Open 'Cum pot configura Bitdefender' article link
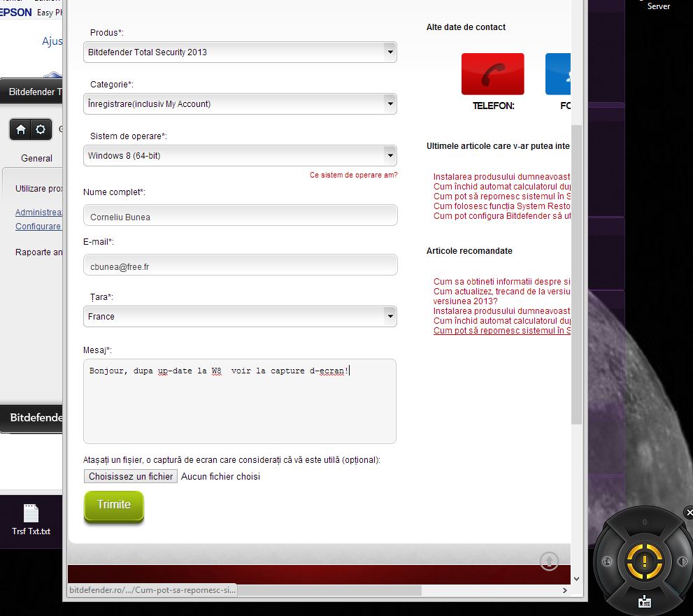Viewport: 693px width, 616px height. click(x=501, y=215)
